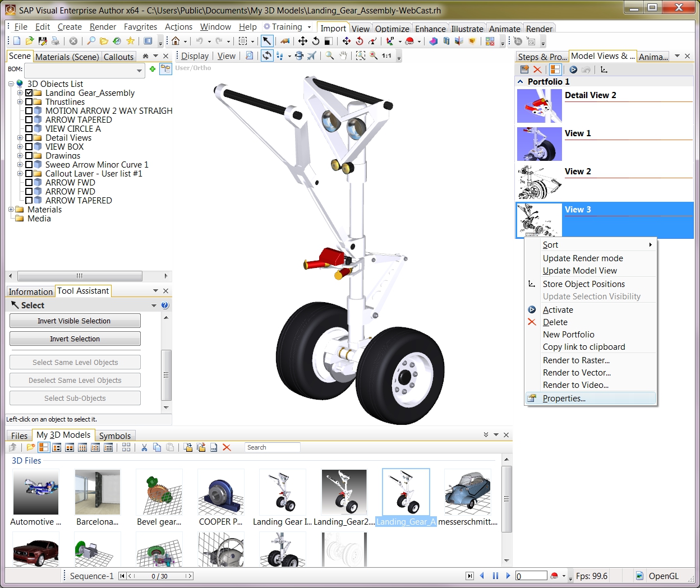Click the Save file icon

pos(43,41)
